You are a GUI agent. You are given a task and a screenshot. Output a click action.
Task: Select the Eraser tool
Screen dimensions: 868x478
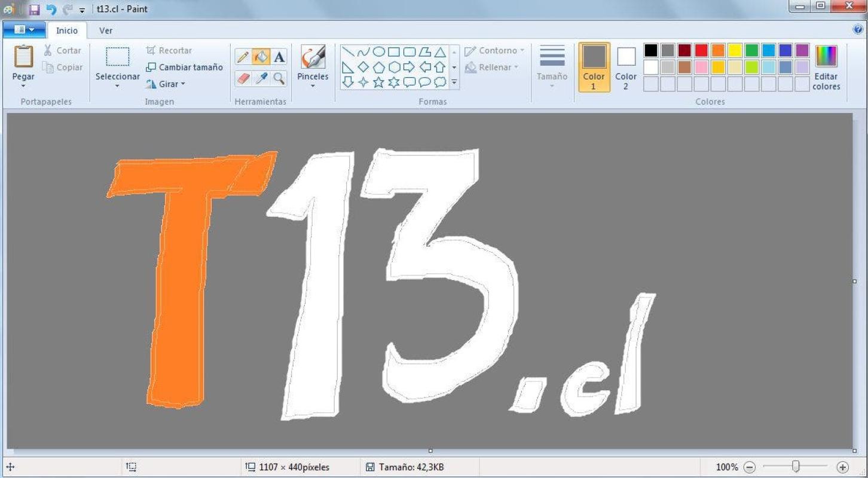coord(243,78)
